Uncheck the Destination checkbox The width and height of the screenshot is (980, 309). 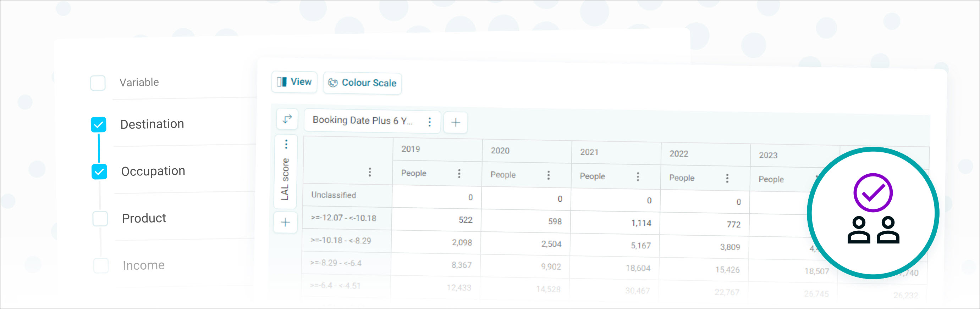(99, 125)
